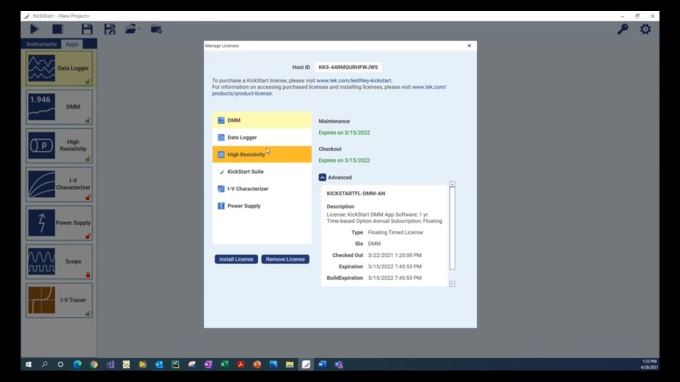The height and width of the screenshot is (382, 680).
Task: Switch to the Instruments tab
Action: coord(41,44)
